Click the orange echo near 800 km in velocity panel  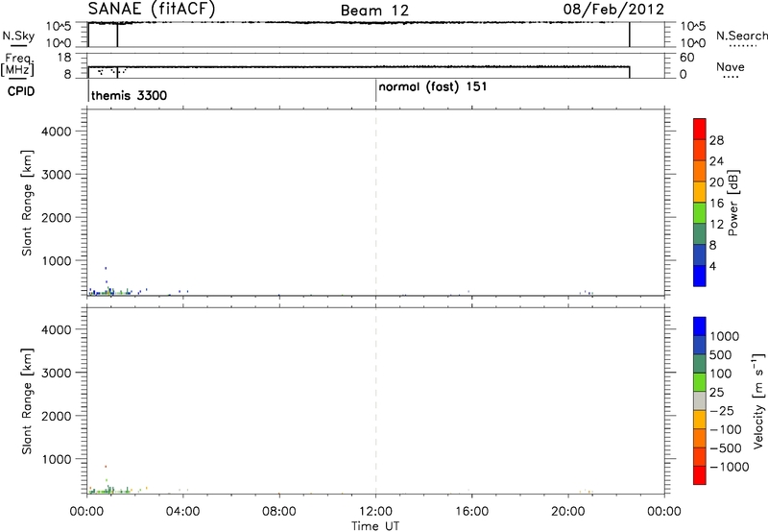click(106, 467)
